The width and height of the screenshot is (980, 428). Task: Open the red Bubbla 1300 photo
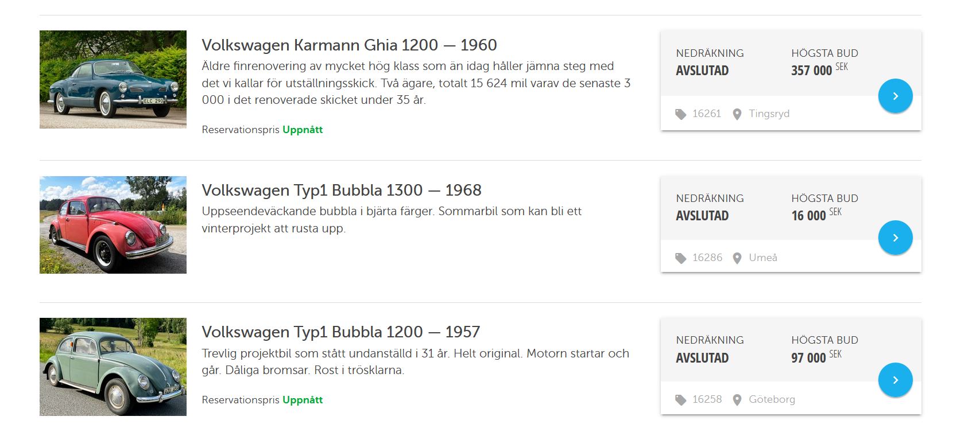pyautogui.click(x=113, y=224)
